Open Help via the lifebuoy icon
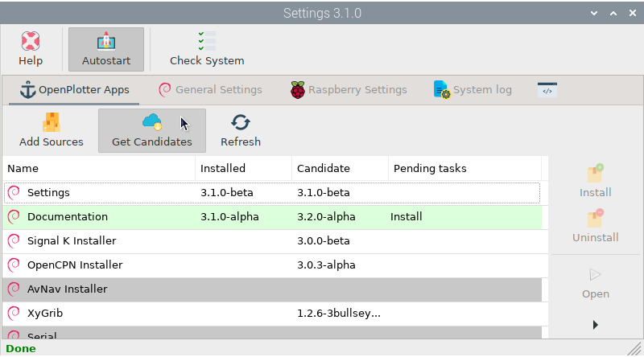644x357 pixels. point(31,42)
